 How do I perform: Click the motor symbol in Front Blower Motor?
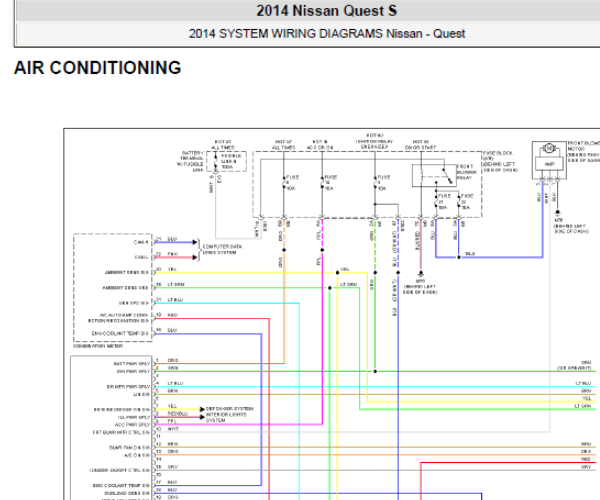coord(549,148)
